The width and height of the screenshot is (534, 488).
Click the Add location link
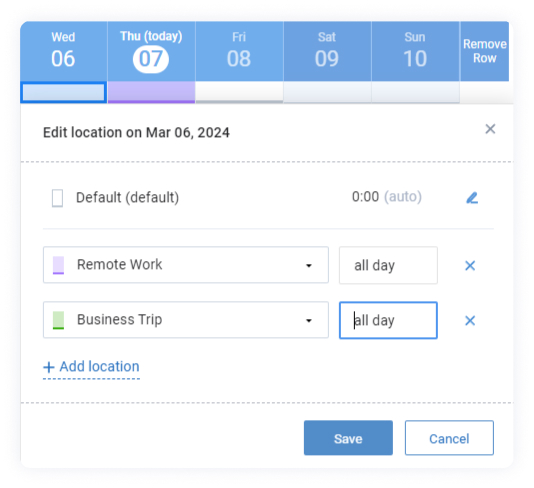(x=91, y=367)
